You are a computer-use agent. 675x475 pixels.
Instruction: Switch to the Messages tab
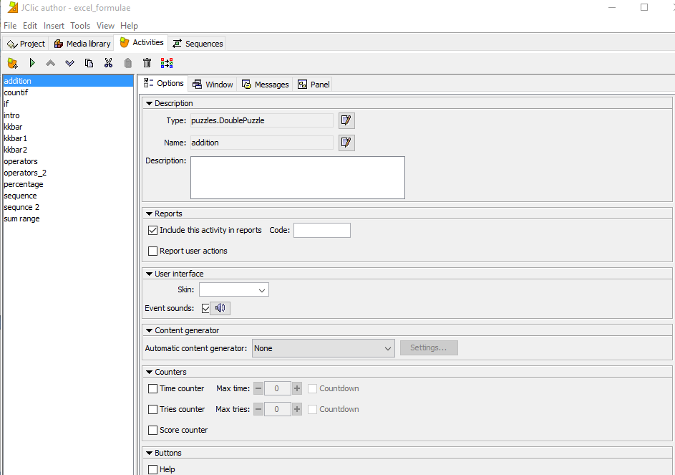point(265,85)
